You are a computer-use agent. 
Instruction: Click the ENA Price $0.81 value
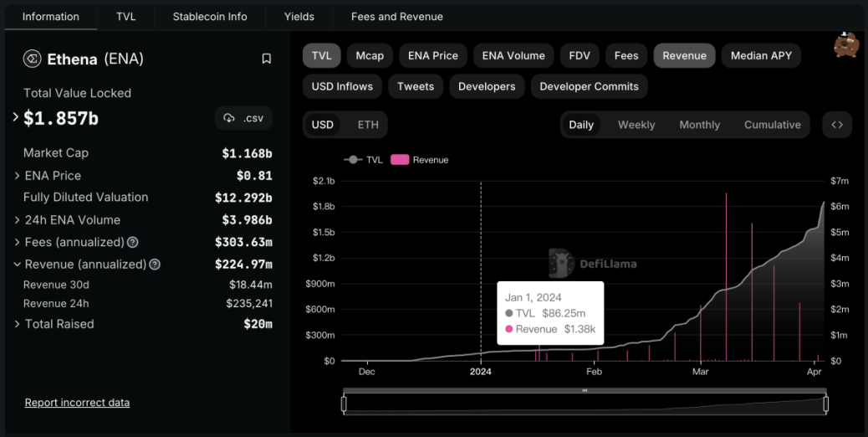(254, 176)
